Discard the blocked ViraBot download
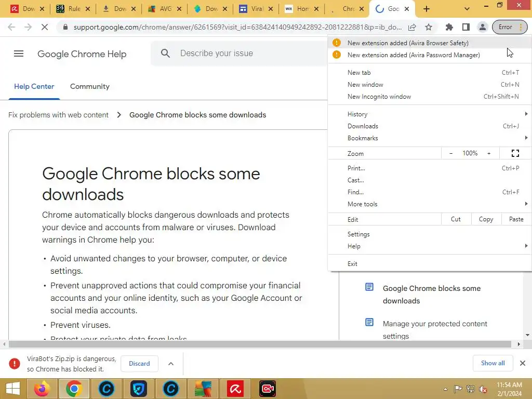Viewport: 532px width, 399px height. pos(139,363)
